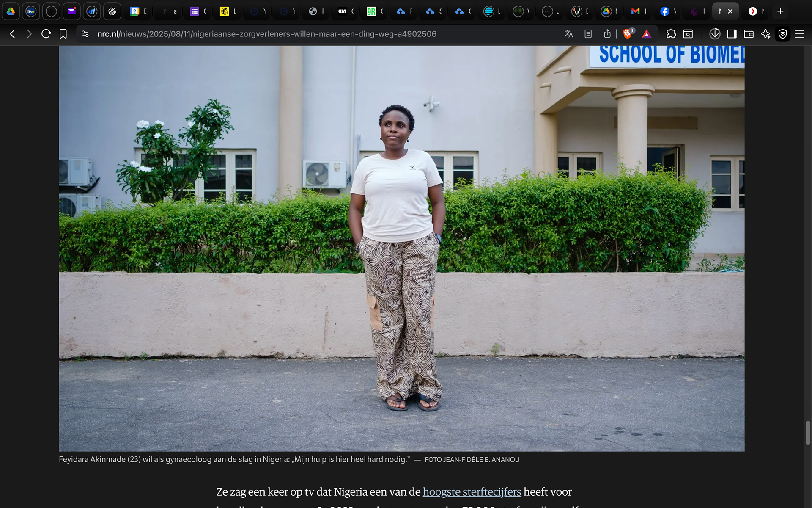This screenshot has height=508, width=812.
Task: Click the vertical page scrollbar thumb
Action: [808, 433]
